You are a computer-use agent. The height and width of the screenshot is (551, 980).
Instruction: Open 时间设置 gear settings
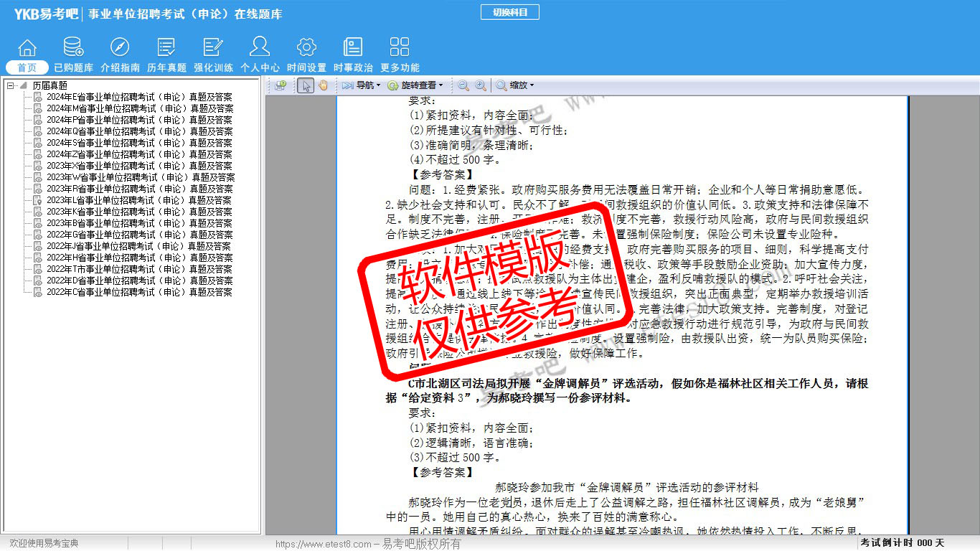point(306,55)
